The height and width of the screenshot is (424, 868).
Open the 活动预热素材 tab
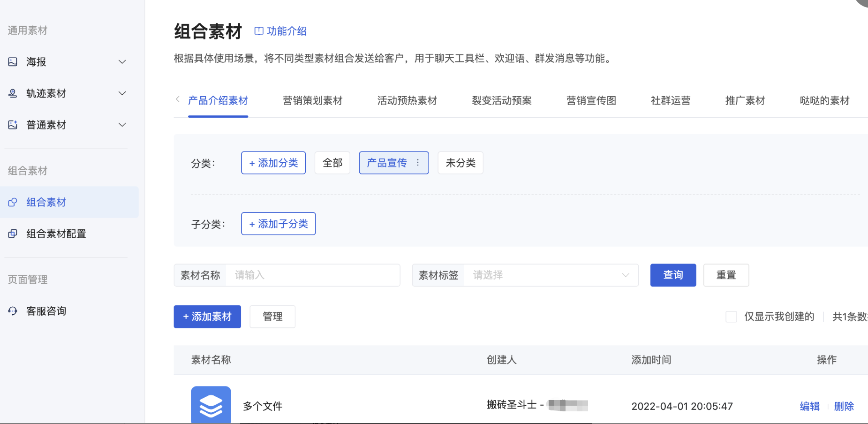click(x=407, y=100)
